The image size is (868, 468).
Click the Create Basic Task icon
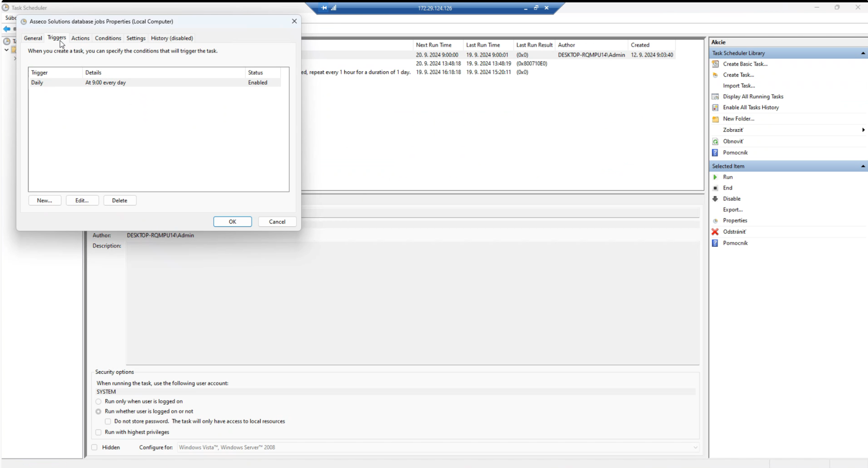715,64
